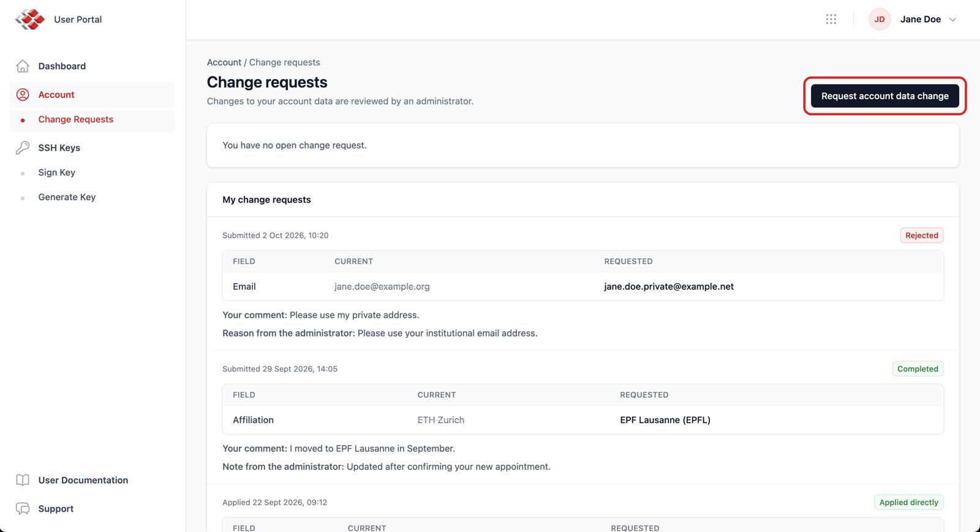
Task: Click the struck-through ETH Zurich value
Action: pyautogui.click(x=441, y=420)
